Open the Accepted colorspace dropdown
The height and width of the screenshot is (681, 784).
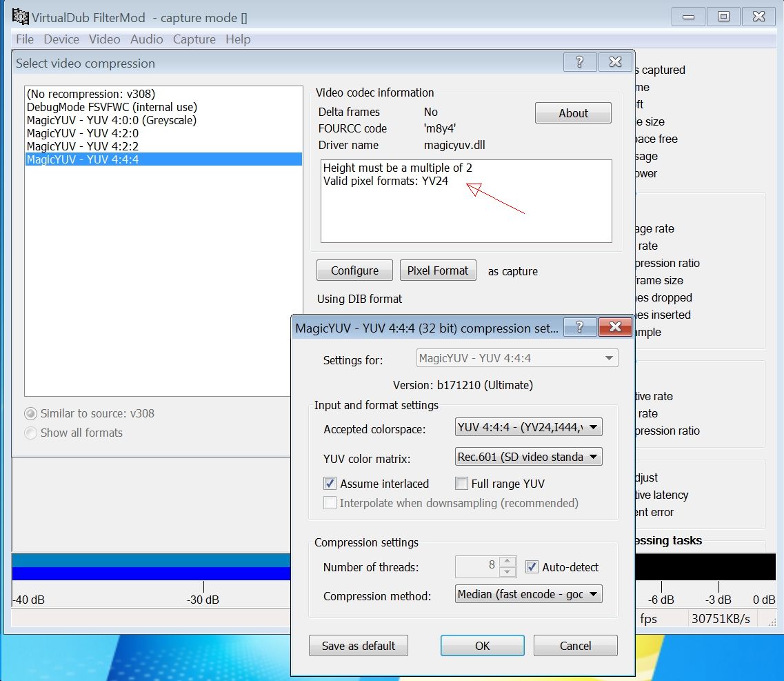pos(528,428)
